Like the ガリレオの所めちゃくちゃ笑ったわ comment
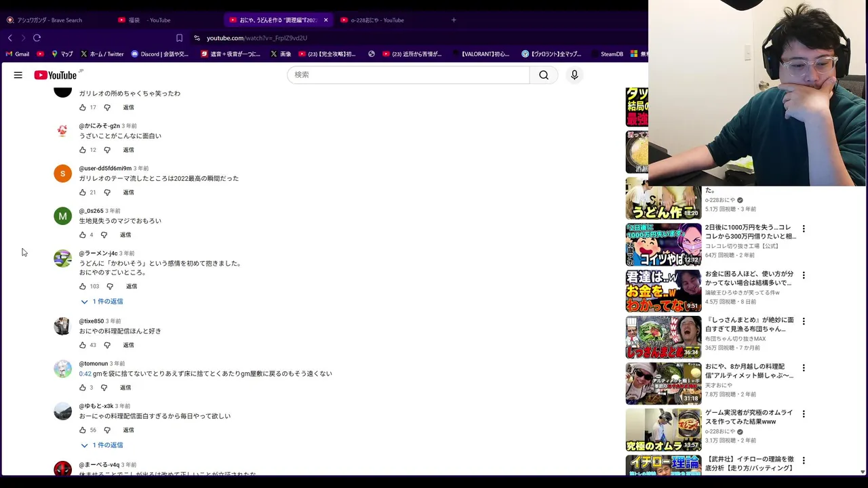Viewport: 868px width, 488px height. (83, 108)
